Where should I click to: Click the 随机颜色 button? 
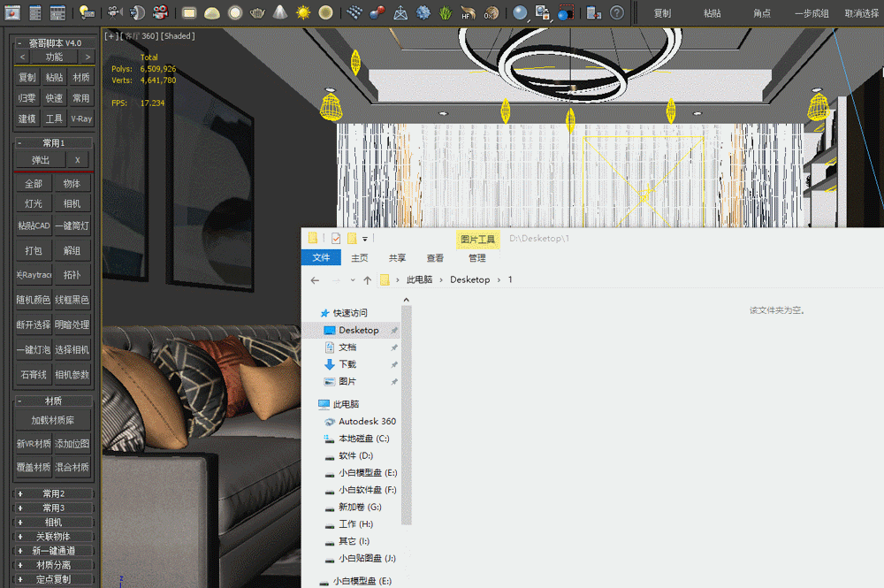point(34,300)
